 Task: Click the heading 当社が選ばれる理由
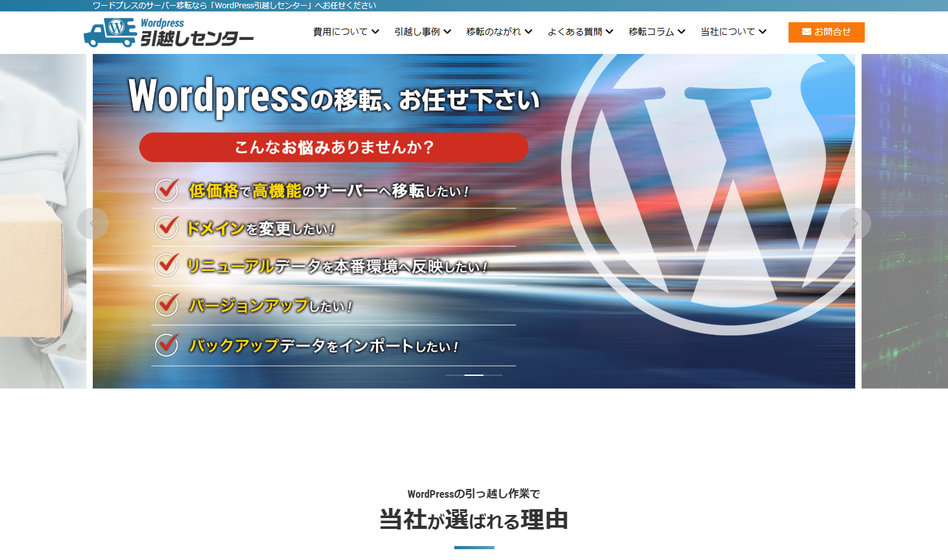(x=474, y=520)
